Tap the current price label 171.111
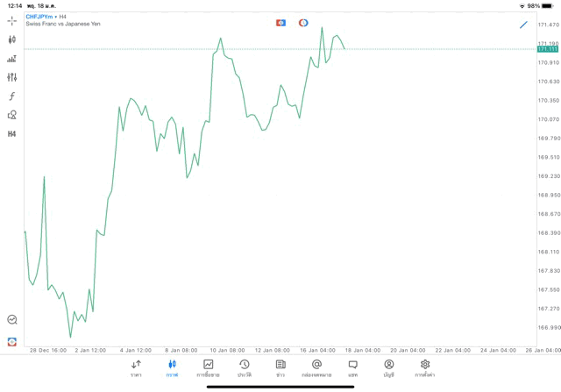This screenshot has height=392, width=561. click(548, 49)
